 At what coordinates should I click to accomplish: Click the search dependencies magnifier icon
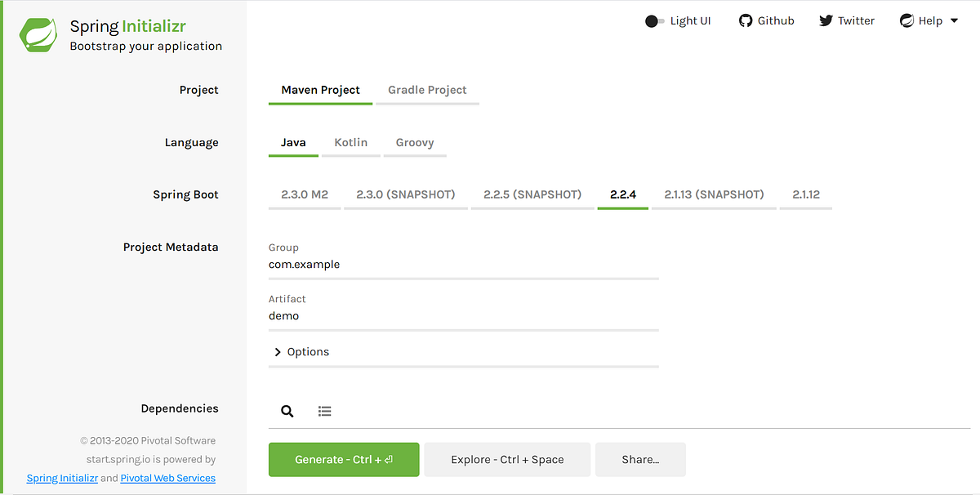point(287,411)
